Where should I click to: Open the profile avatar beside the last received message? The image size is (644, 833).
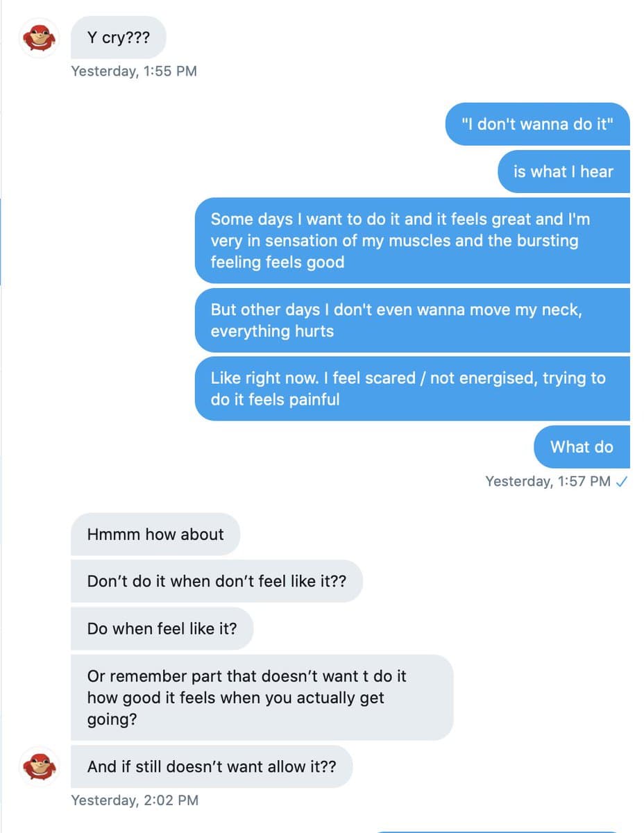point(39,766)
